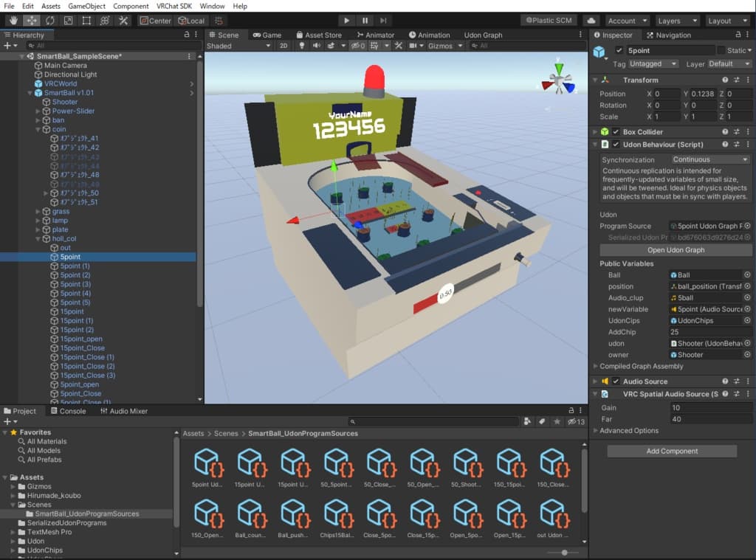Disable the Udon Behaviour component checkbox
The height and width of the screenshot is (560, 756).
coord(616,145)
